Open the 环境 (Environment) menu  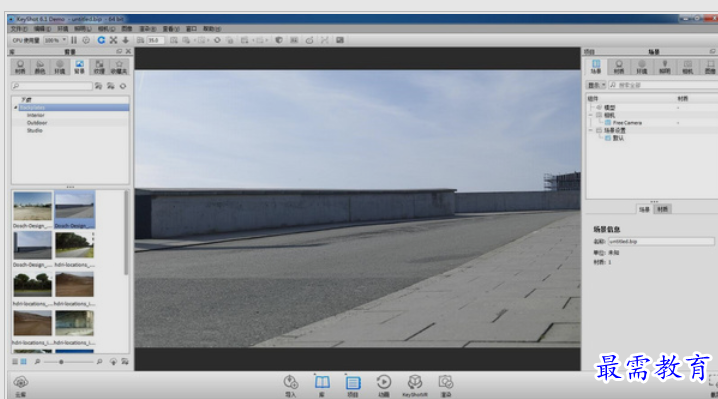(x=63, y=29)
